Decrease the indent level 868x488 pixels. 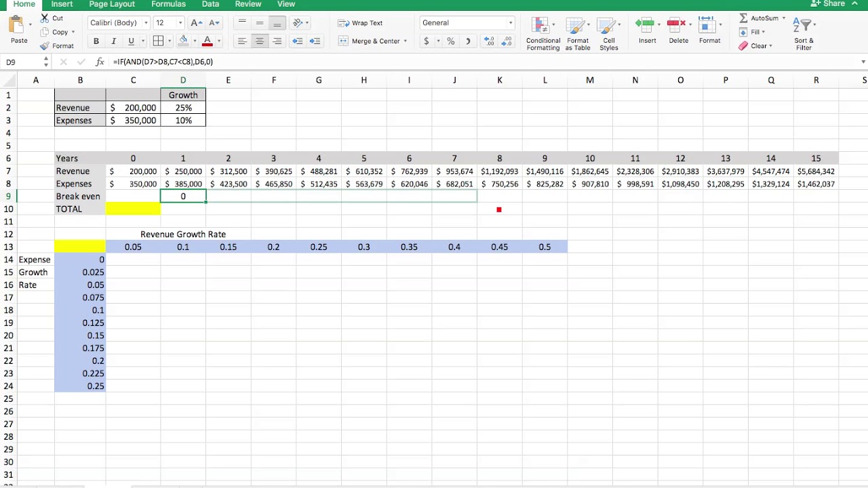click(298, 41)
